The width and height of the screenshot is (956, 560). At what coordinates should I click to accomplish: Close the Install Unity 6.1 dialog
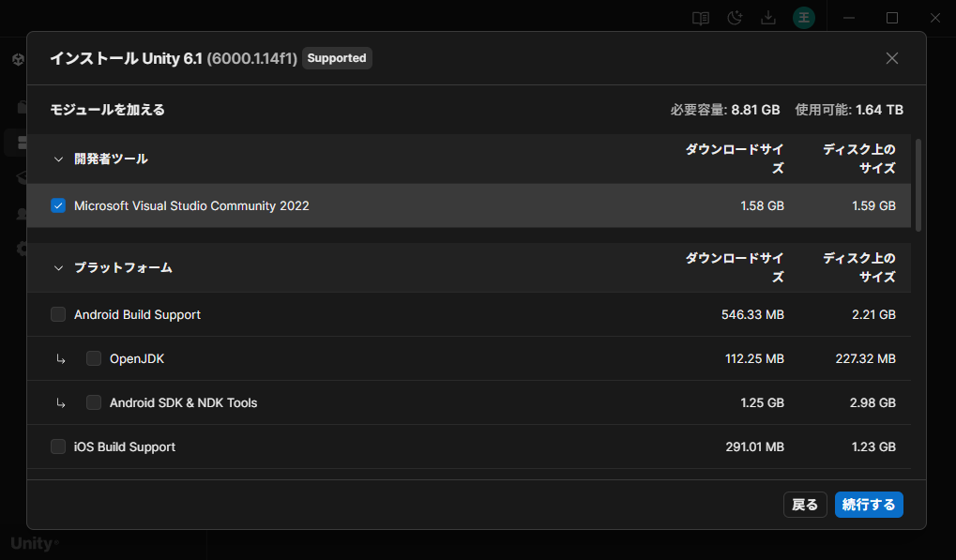pyautogui.click(x=892, y=58)
